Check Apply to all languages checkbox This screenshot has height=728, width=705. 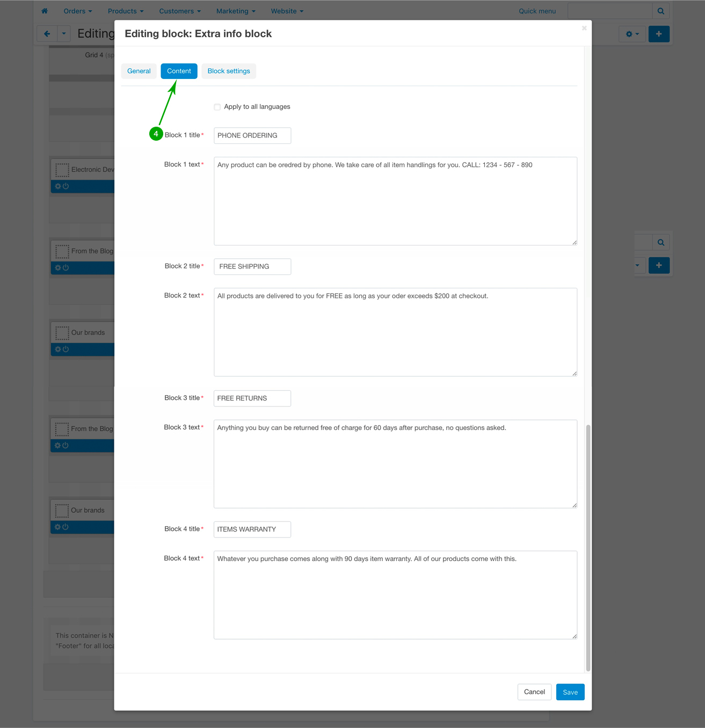(217, 107)
